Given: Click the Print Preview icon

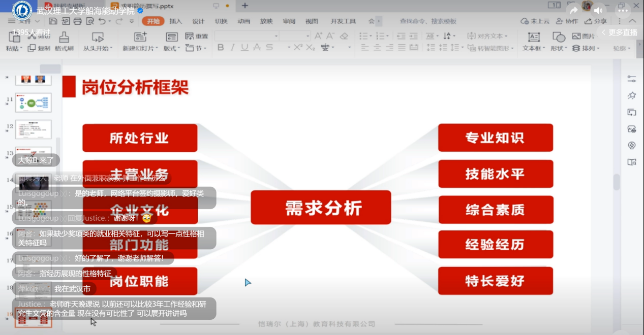Looking at the screenshot, I should (x=90, y=21).
